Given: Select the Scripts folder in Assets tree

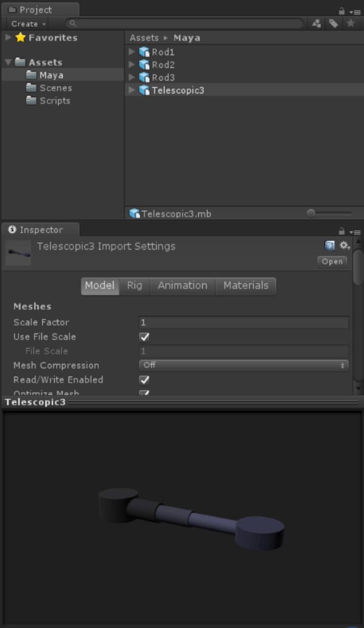Looking at the screenshot, I should point(55,101).
